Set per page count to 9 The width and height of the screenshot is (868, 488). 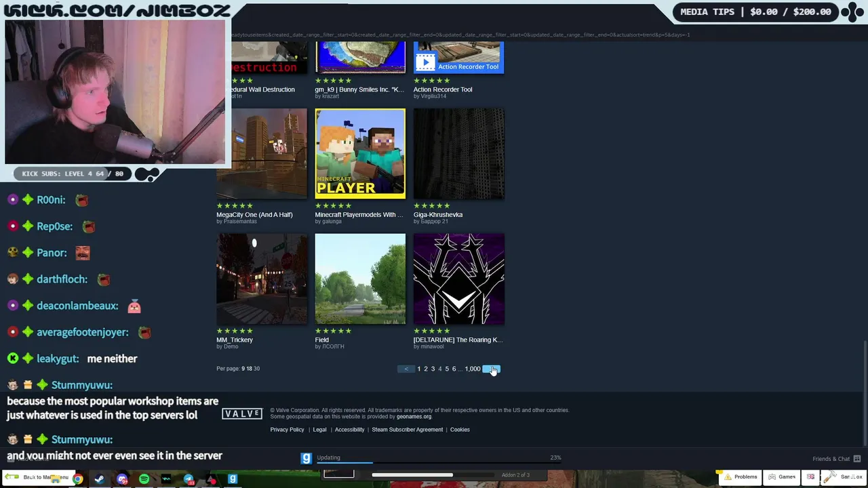[243, 369]
